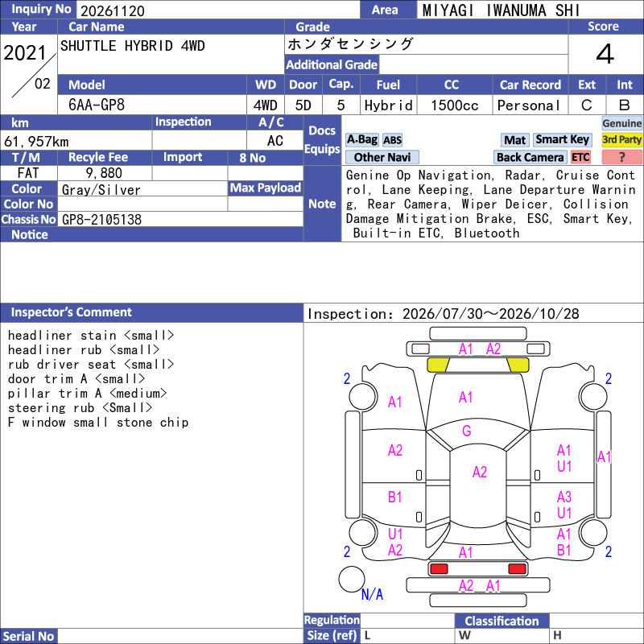This screenshot has height=644, width=644.
Task: Click the Serial No label
Action: [x=28, y=636]
